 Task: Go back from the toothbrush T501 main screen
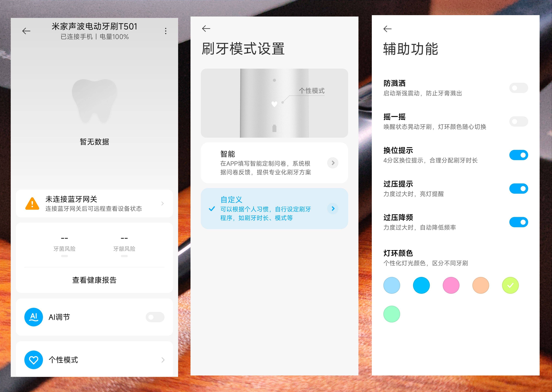(26, 31)
